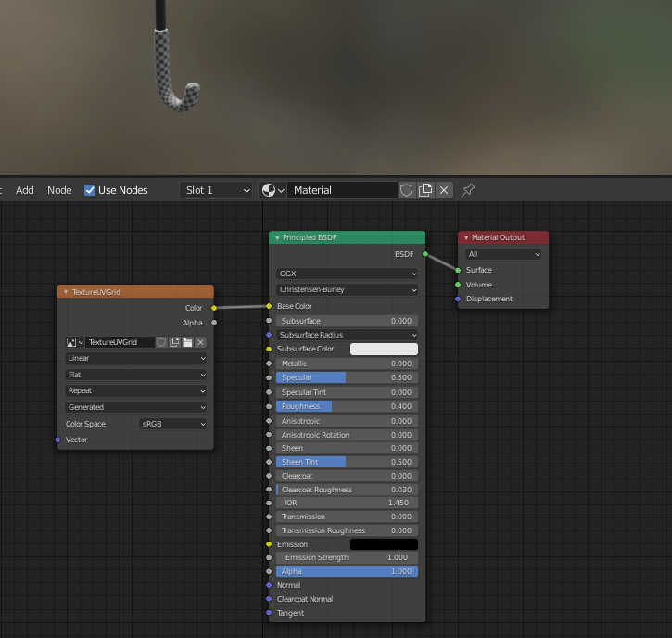672x638 pixels.
Task: Click the Subsurface Color white swatch
Action: 384,350
